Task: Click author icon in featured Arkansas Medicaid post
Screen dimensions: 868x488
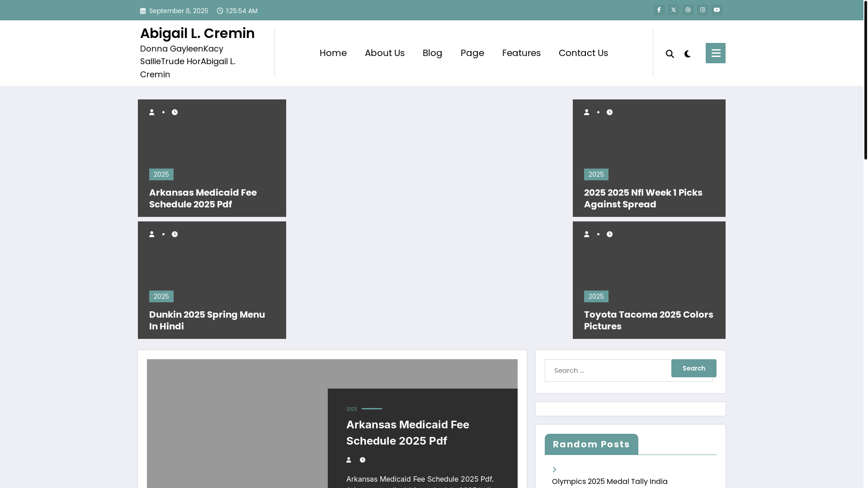Action: pyautogui.click(x=349, y=460)
